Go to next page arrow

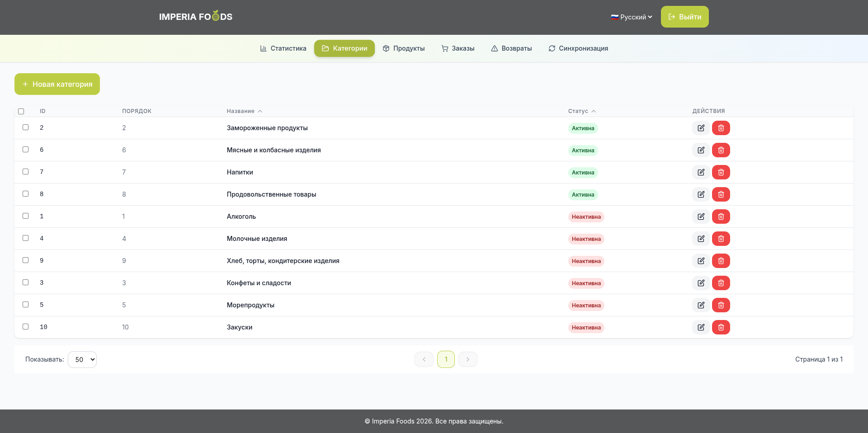(468, 359)
